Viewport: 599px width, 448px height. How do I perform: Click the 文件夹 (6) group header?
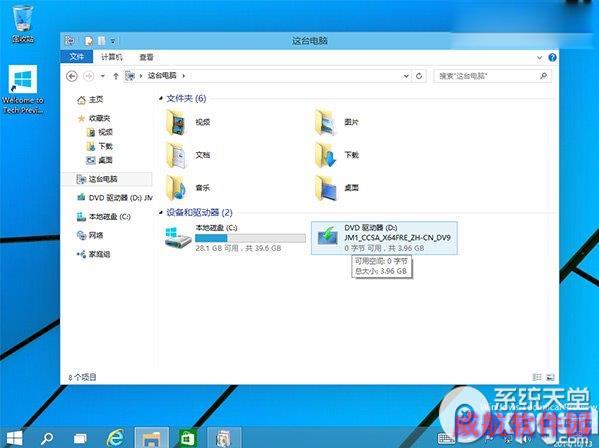[186, 99]
